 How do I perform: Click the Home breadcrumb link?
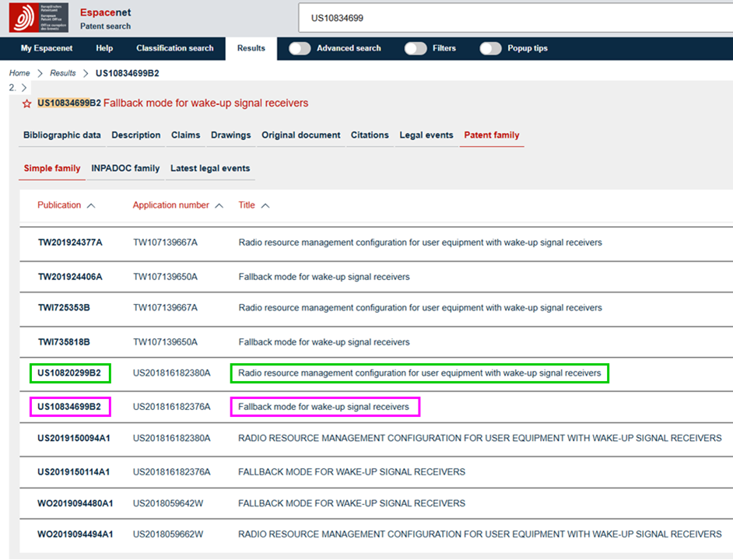coord(19,73)
